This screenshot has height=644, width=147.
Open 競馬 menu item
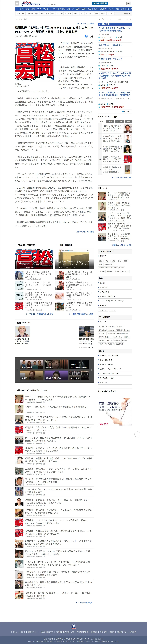click(95, 9)
